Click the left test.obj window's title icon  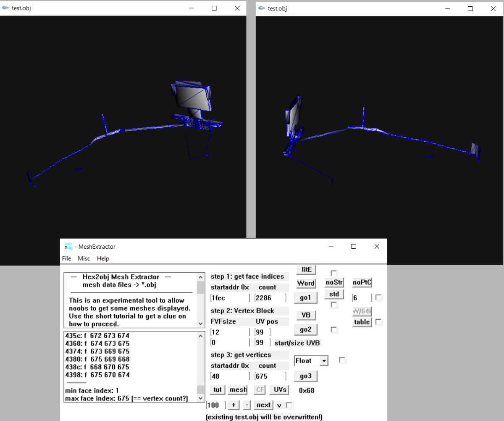pos(5,8)
